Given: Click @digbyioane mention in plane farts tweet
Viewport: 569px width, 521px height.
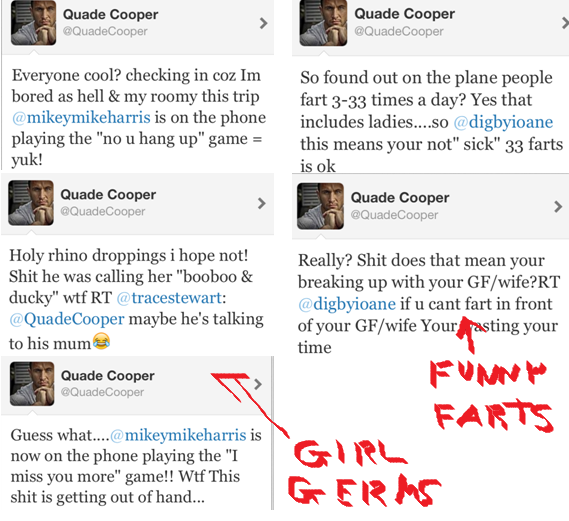Looking at the screenshot, I should [503, 122].
